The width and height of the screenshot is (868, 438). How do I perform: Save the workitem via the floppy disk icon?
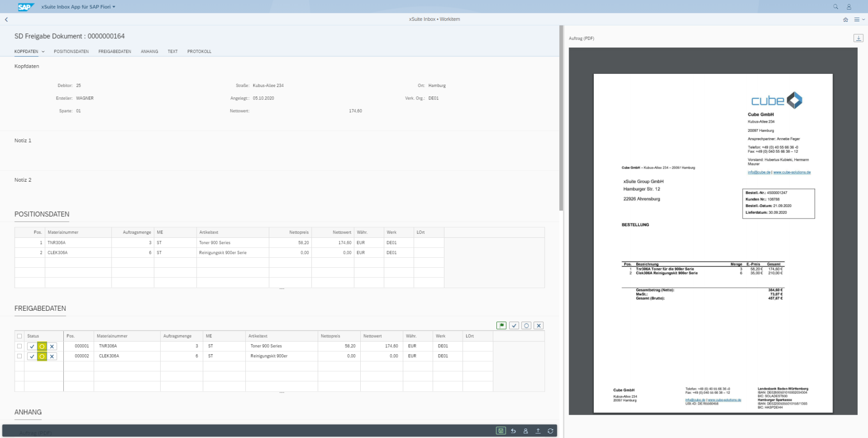coord(501,431)
